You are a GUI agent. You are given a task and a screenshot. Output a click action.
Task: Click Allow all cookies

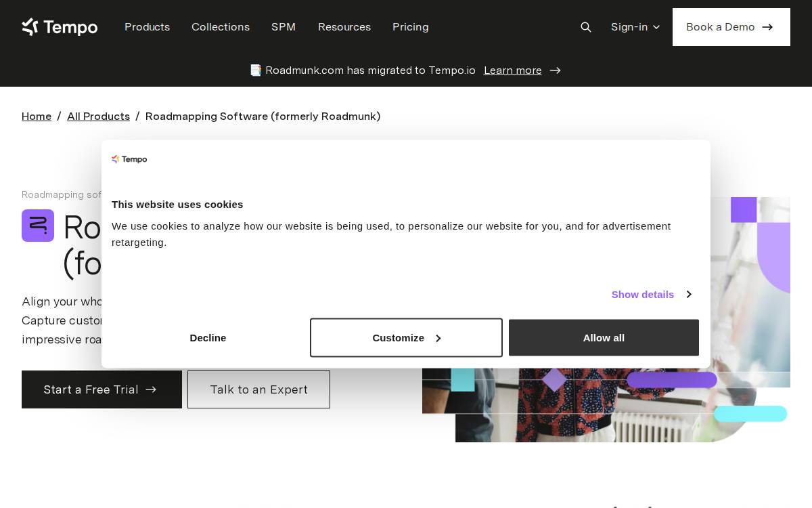click(x=604, y=337)
